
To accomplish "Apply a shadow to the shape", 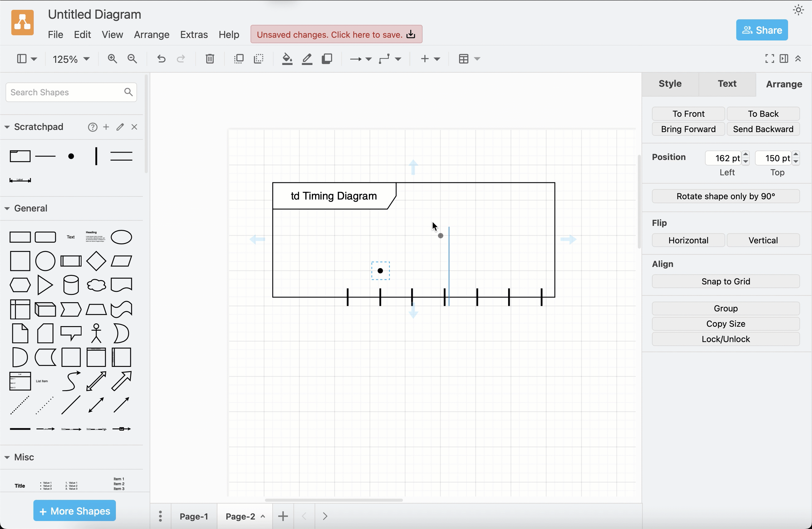I will coord(327,59).
